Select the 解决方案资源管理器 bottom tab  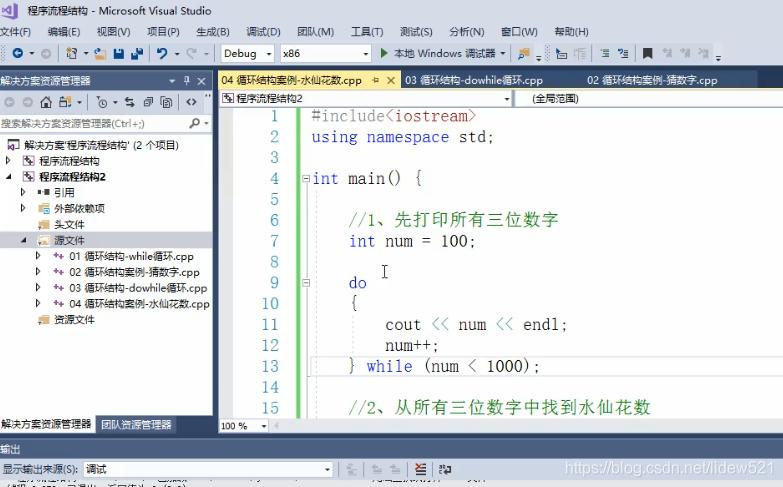tap(46, 425)
